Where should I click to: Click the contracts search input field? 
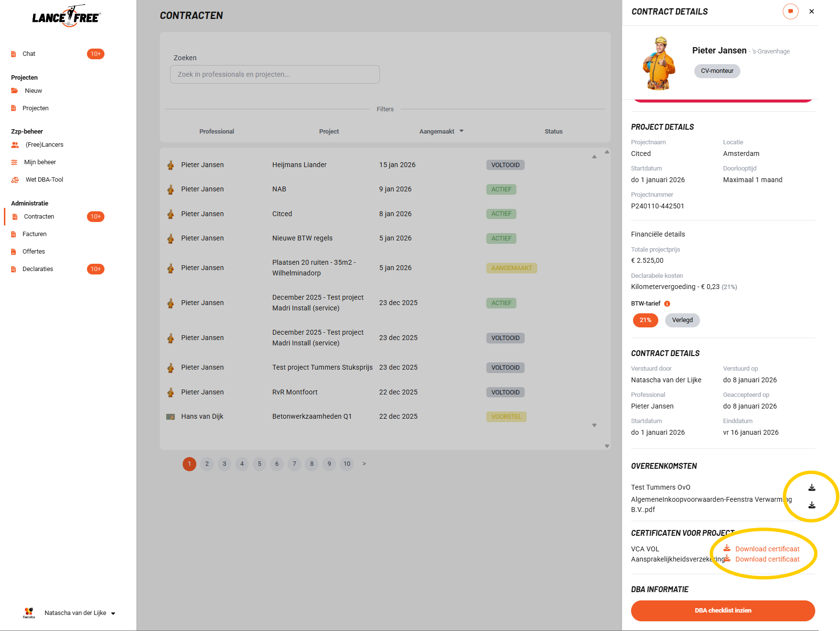(274, 74)
